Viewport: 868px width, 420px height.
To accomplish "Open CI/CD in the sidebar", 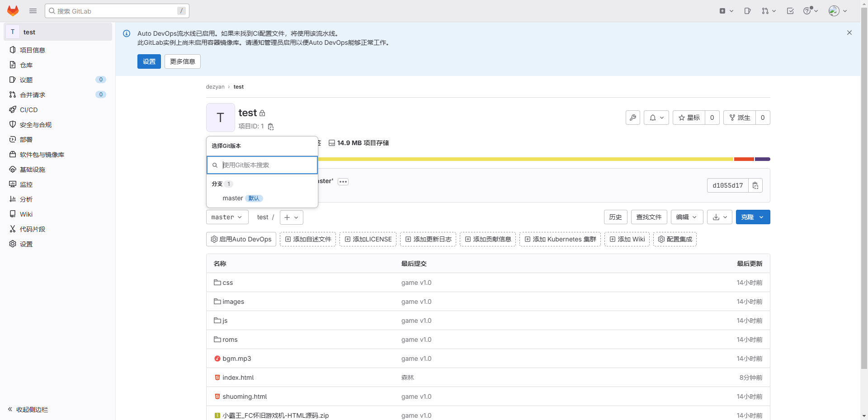I will [58, 110].
